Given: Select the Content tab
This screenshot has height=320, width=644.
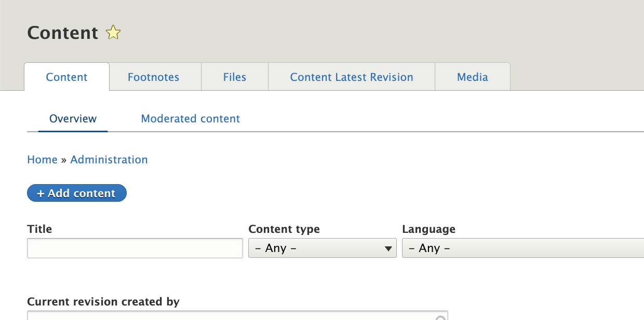Looking at the screenshot, I should pyautogui.click(x=66, y=76).
